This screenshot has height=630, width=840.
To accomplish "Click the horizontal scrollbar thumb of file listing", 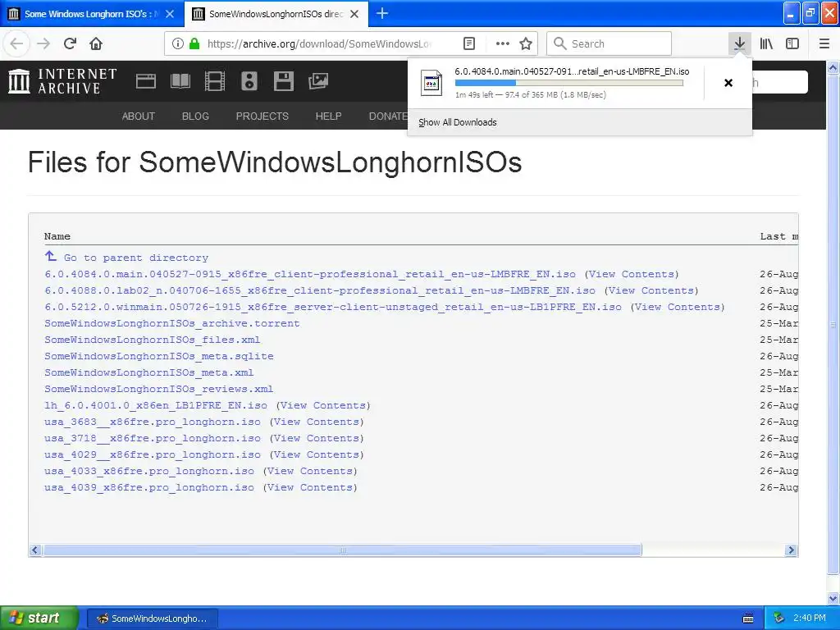I will [342, 550].
